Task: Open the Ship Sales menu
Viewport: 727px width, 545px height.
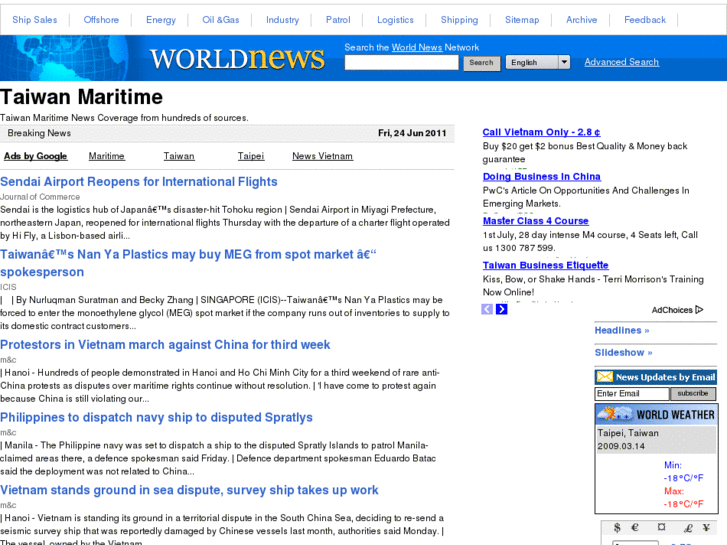Action: [35, 20]
